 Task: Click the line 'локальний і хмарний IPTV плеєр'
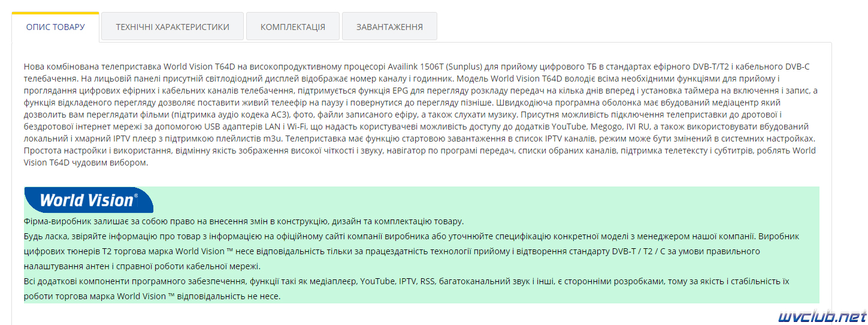419,138
